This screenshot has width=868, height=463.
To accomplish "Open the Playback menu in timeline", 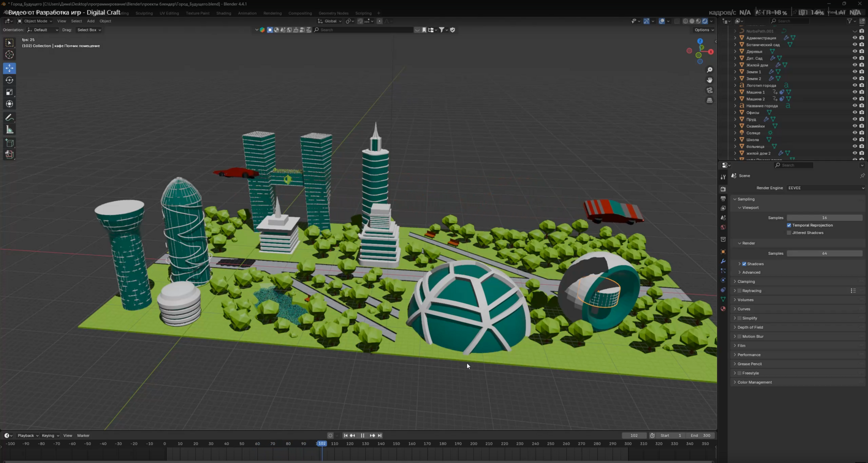I will click(28, 436).
